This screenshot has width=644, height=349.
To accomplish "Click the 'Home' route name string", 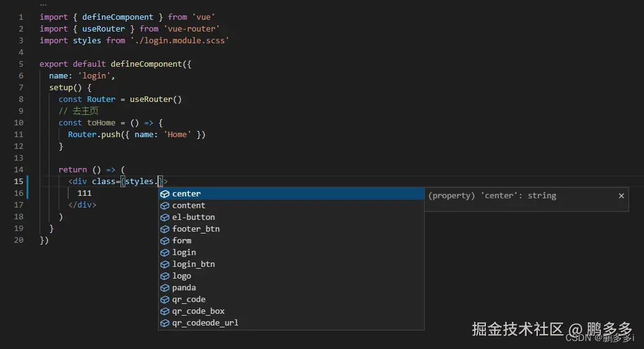I will (177, 135).
